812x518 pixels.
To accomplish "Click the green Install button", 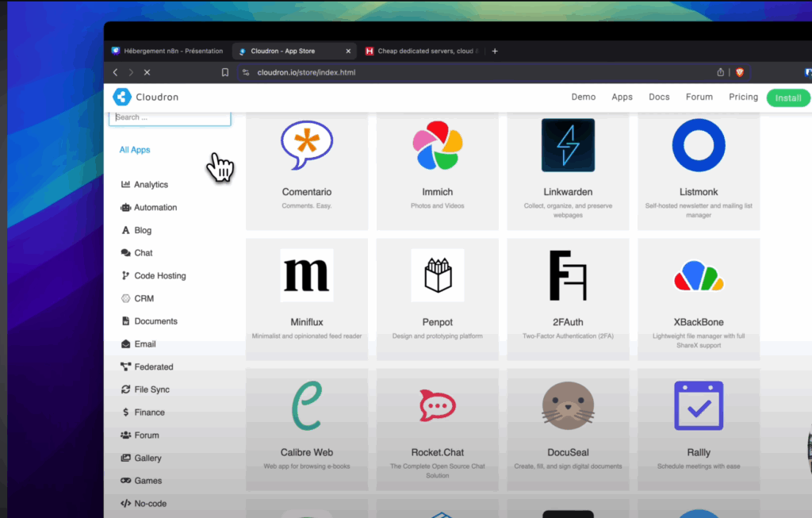I will [787, 98].
